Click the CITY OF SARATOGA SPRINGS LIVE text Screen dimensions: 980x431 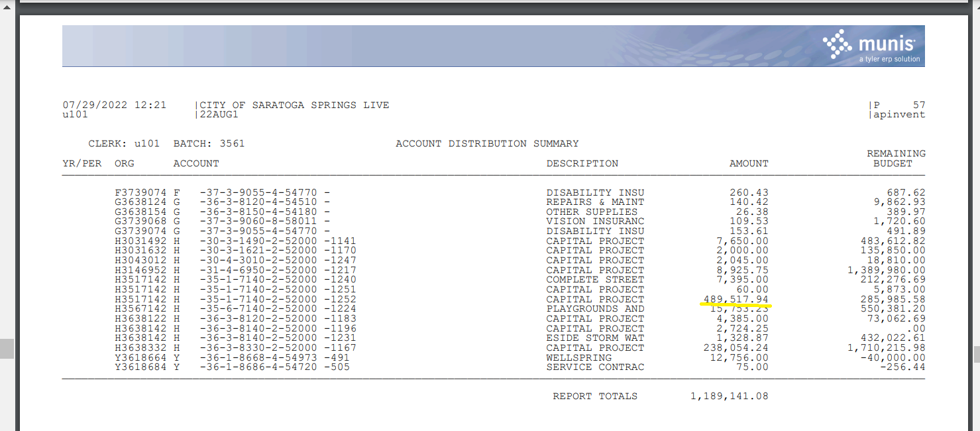pos(294,105)
